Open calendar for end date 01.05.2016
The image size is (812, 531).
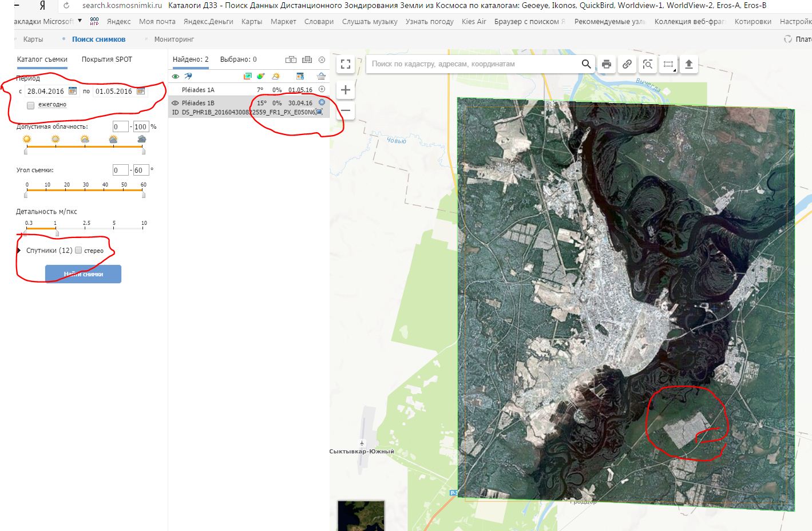pos(141,91)
